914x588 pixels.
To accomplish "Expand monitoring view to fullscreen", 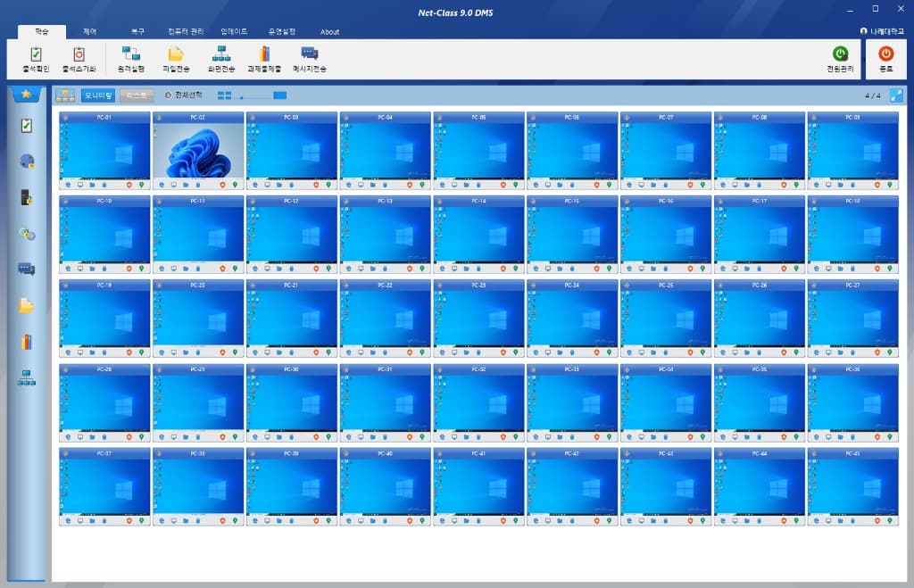I will click(x=896, y=95).
